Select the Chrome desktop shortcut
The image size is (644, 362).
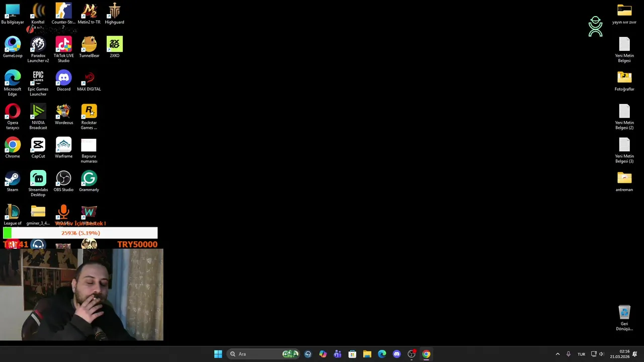point(13,148)
